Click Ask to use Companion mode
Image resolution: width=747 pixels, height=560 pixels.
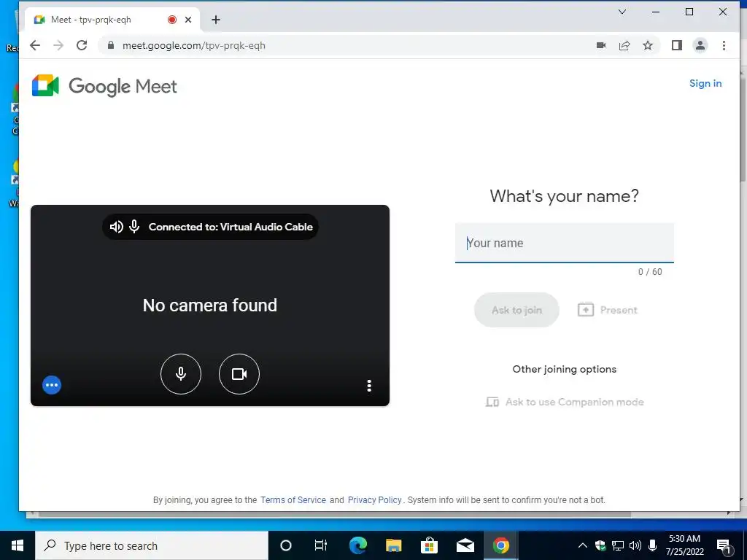point(565,402)
